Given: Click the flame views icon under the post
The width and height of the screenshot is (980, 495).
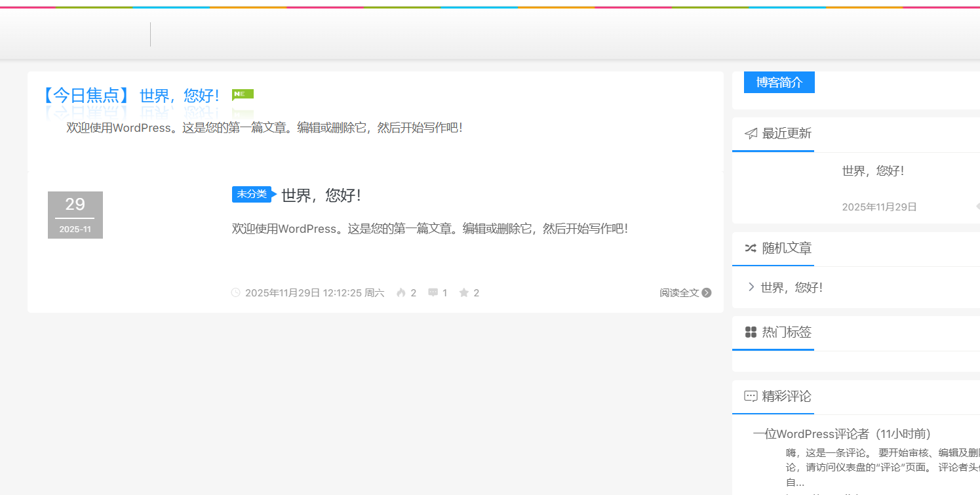Looking at the screenshot, I should pyautogui.click(x=402, y=292).
